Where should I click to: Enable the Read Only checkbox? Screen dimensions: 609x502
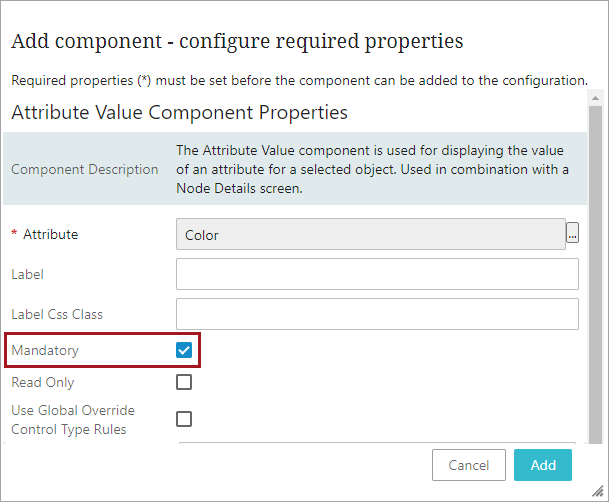[x=184, y=382]
